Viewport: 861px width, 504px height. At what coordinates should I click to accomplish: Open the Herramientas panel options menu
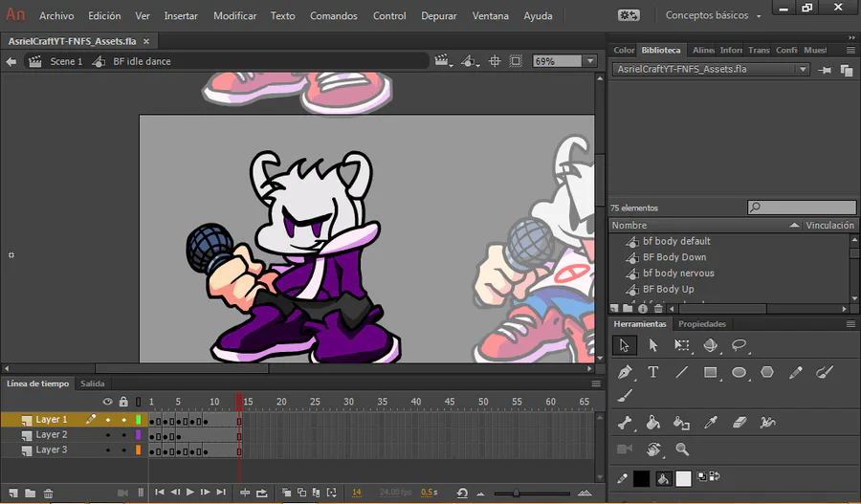tap(850, 324)
